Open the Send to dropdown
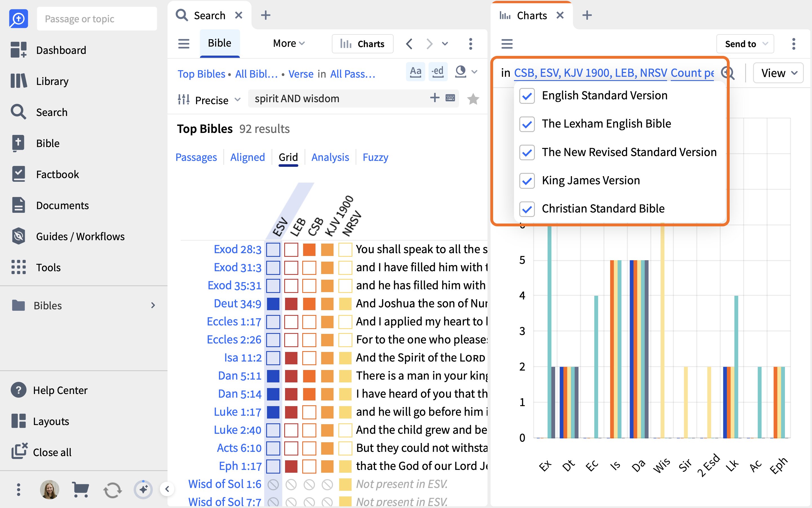The image size is (812, 508). click(745, 44)
